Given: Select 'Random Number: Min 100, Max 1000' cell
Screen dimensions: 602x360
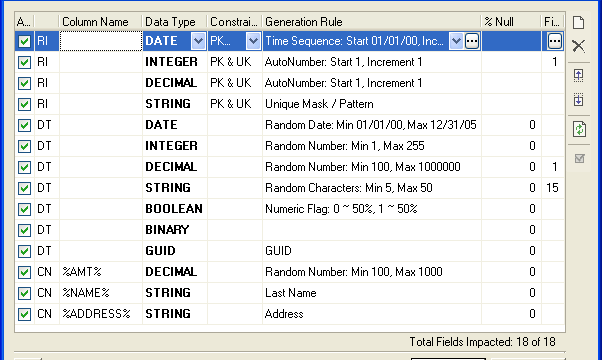Looking at the screenshot, I should [372, 272].
